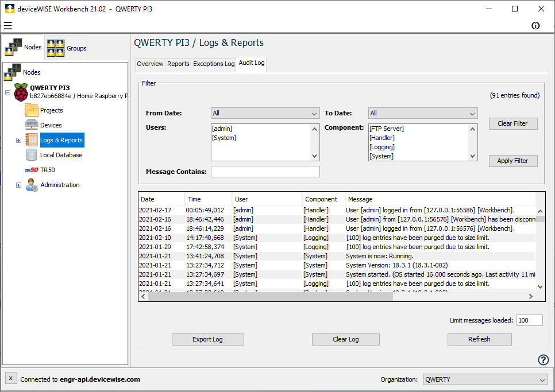Click the Local Database cylinder icon
This screenshot has height=392, width=555.
[x=32, y=155]
